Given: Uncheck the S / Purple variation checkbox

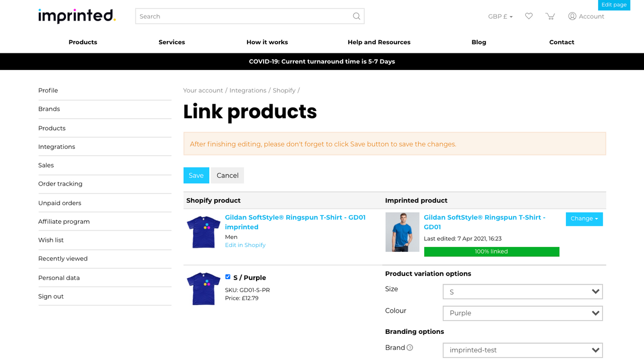Looking at the screenshot, I should pos(227,277).
